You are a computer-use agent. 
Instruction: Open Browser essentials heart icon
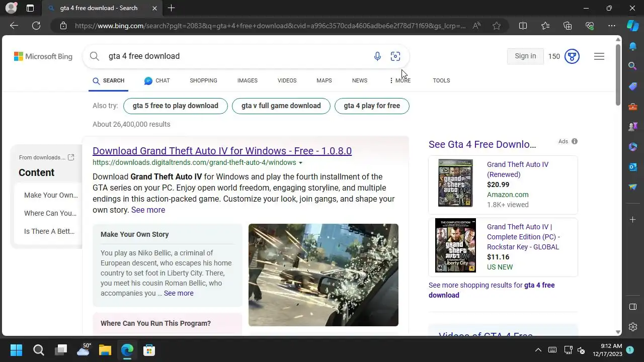[590, 26]
